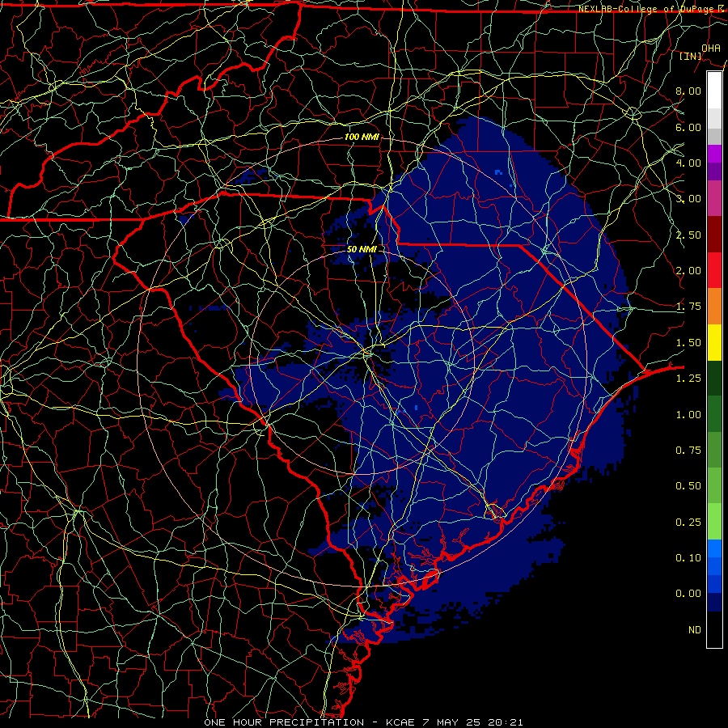This screenshot has height=728, width=728.
Task: Click the magenta 4.00 inch legend swatch
Action: 714,154
